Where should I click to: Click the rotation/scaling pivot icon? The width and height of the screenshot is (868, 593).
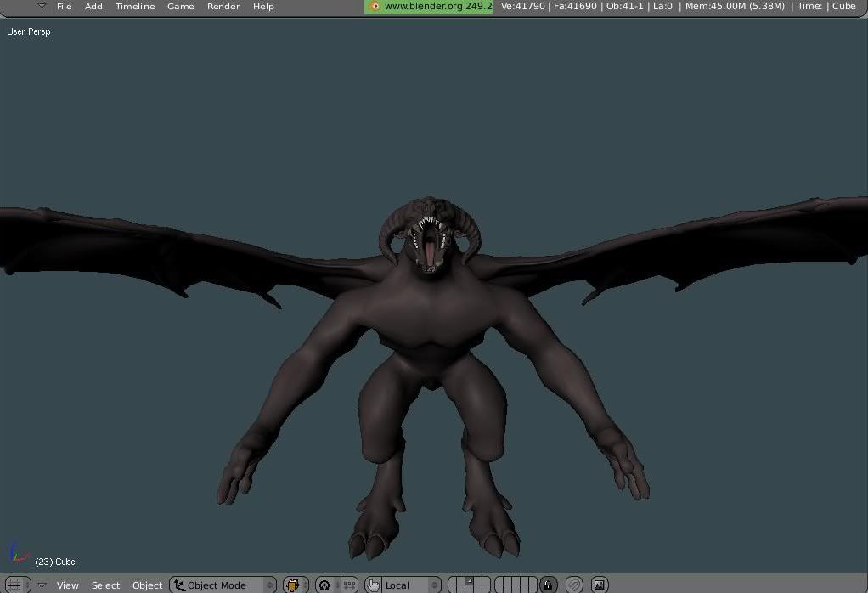click(x=324, y=585)
